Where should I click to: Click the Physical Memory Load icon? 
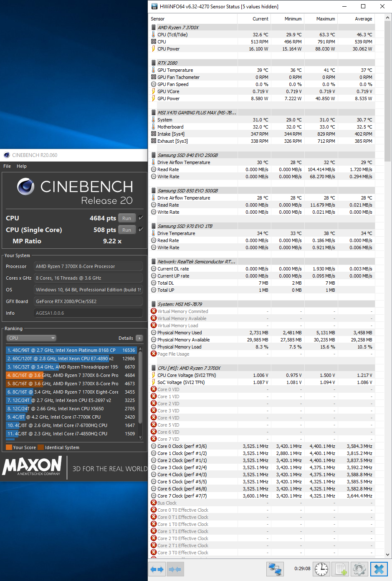[x=154, y=347]
